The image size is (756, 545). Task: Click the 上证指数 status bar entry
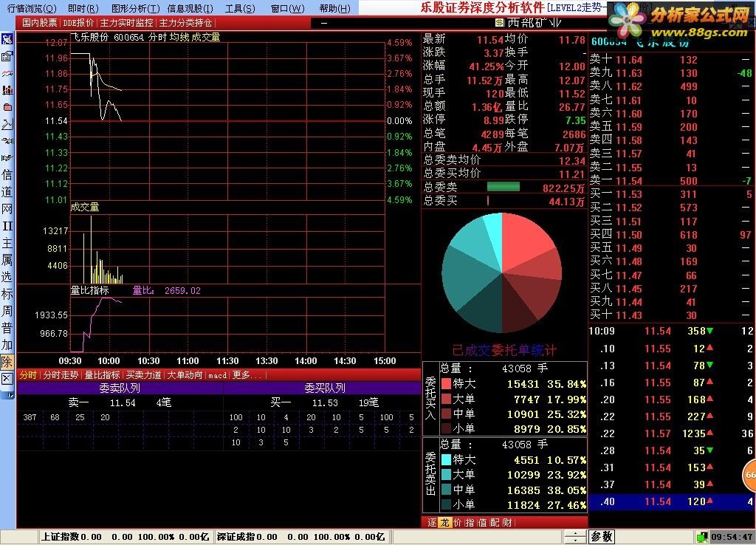[124, 537]
